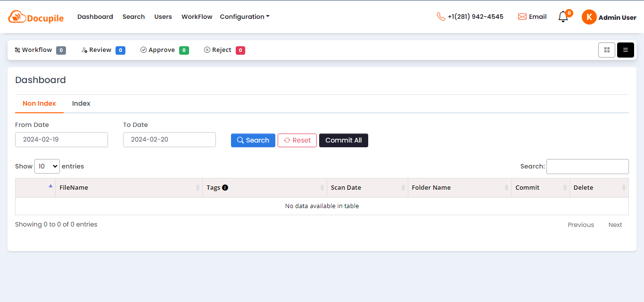This screenshot has width=644, height=302.
Task: Click Workflow count badge 0
Action: point(61,50)
